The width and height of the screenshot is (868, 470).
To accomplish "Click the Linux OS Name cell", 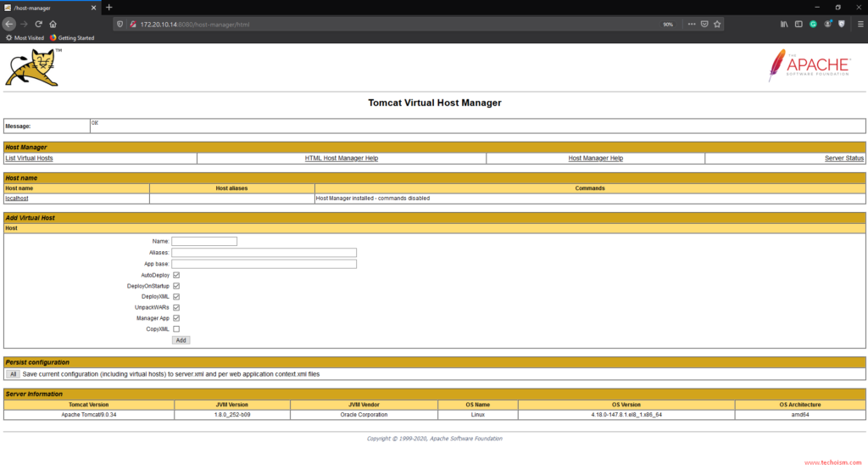I will [x=478, y=415].
